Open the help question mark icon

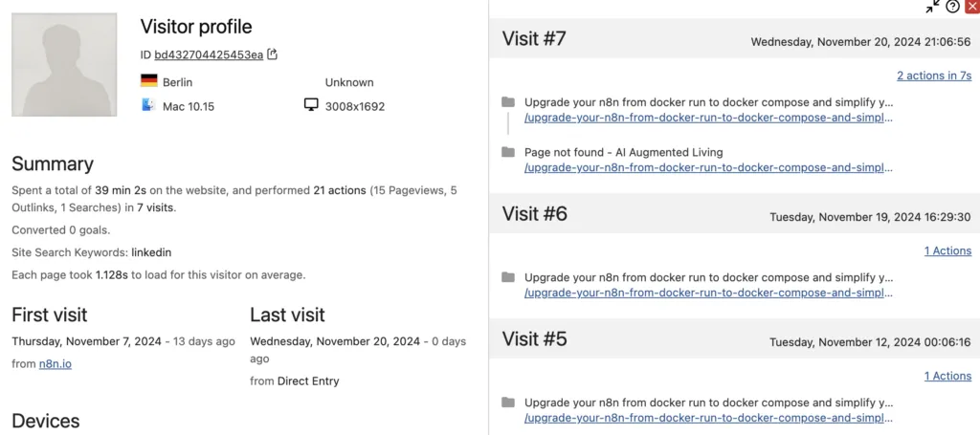click(x=952, y=7)
